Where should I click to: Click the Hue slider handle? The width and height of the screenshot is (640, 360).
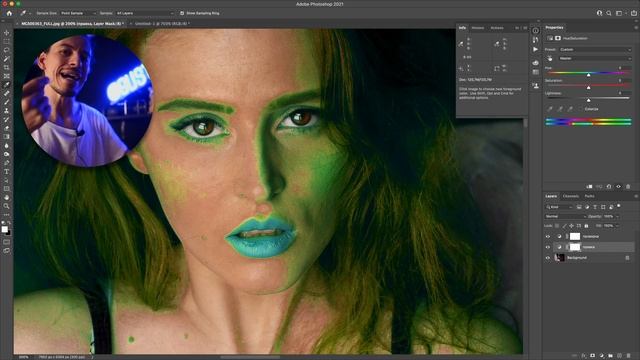click(589, 75)
